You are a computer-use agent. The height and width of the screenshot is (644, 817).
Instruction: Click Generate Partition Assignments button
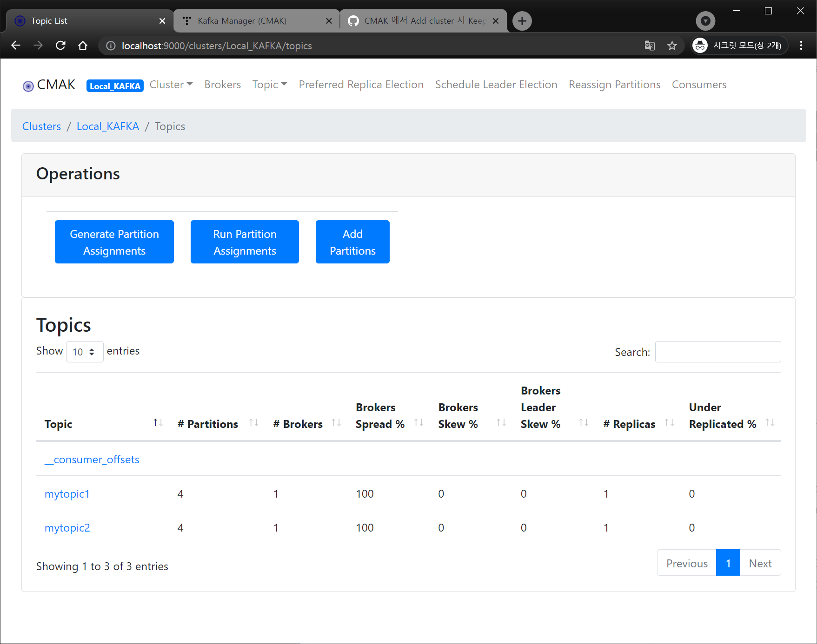tap(114, 242)
